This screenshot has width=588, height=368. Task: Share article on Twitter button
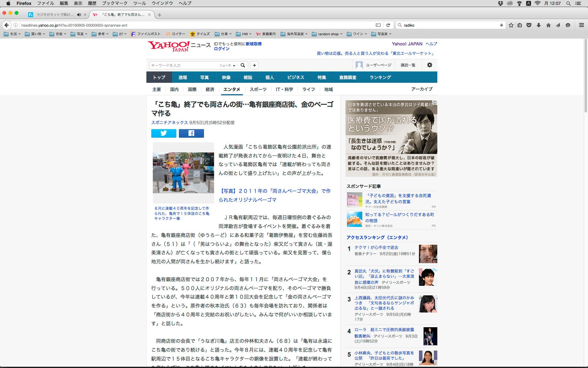pyautogui.click(x=164, y=133)
